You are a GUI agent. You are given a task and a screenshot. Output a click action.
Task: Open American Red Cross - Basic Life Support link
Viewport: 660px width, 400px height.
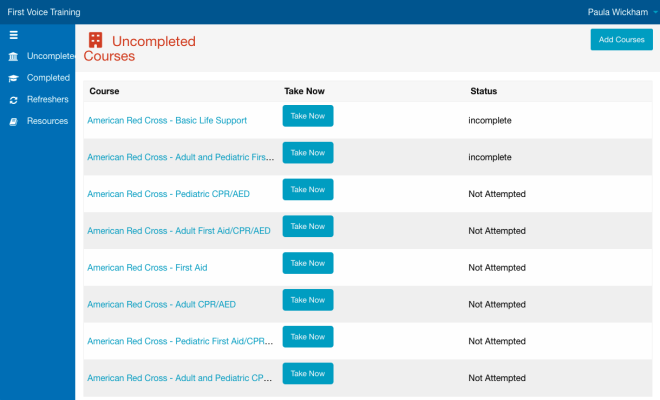point(167,120)
